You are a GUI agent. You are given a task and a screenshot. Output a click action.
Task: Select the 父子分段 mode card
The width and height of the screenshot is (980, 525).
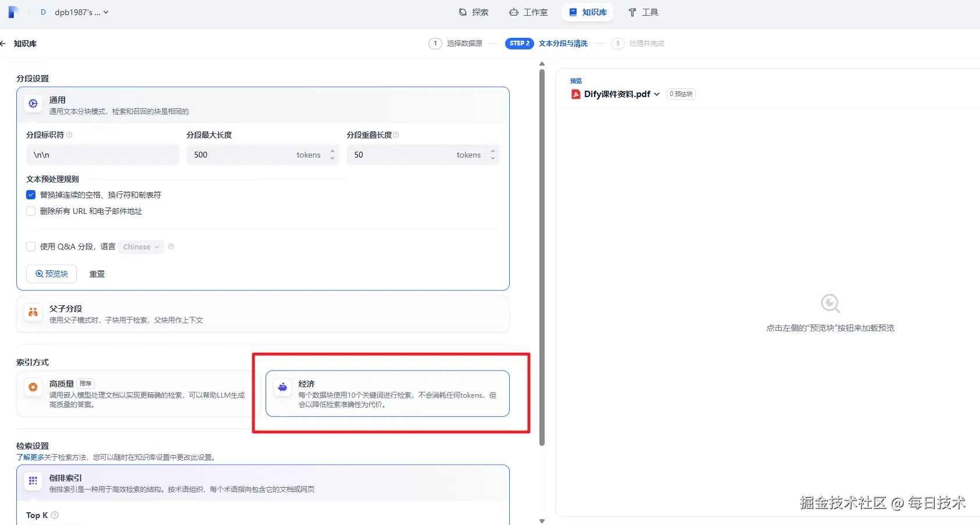pos(263,314)
